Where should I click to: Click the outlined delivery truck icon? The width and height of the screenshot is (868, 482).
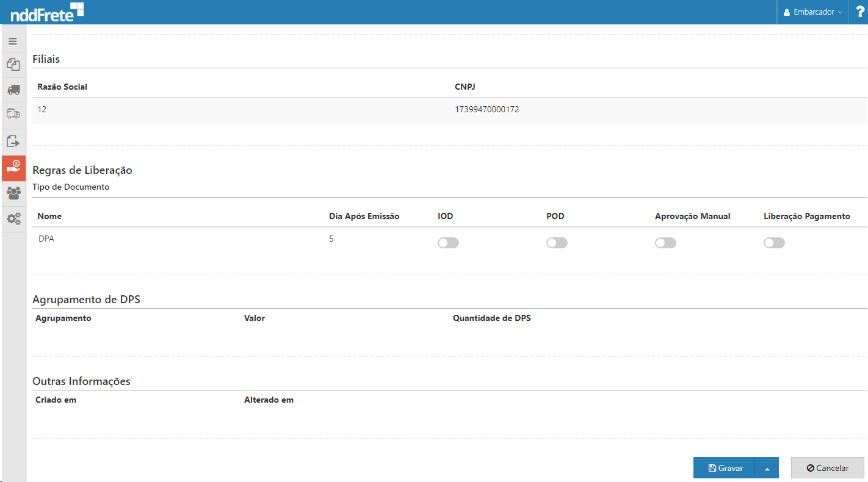13,114
